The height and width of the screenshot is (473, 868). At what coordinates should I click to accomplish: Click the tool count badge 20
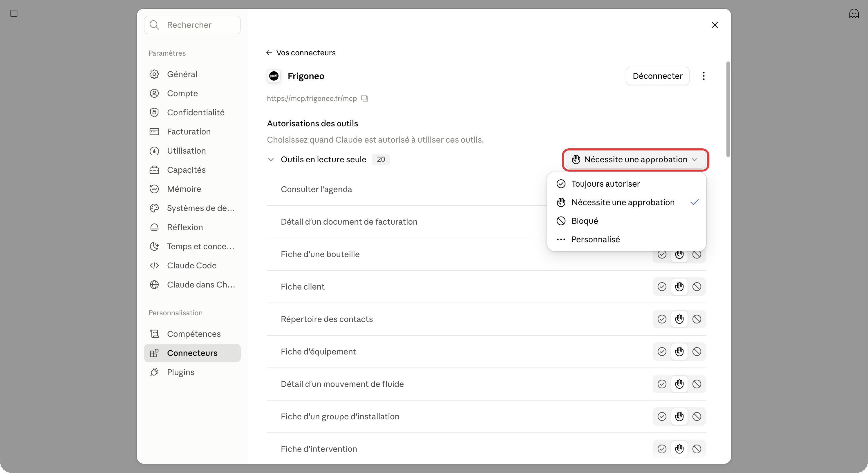381,160
